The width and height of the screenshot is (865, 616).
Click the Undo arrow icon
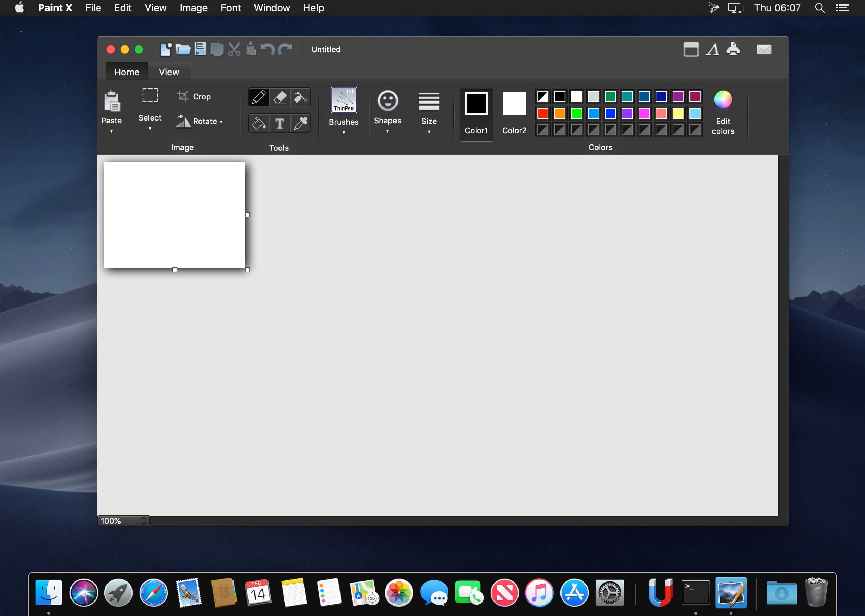click(268, 49)
